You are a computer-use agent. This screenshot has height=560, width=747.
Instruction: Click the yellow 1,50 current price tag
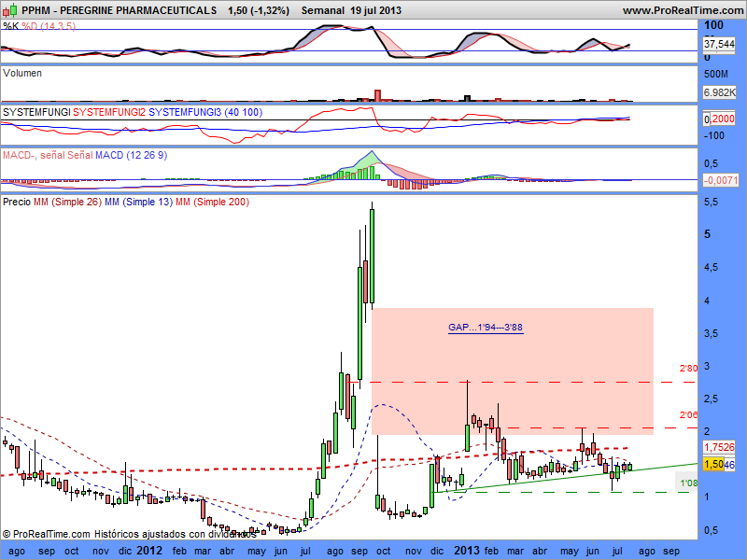pyautogui.click(x=713, y=464)
